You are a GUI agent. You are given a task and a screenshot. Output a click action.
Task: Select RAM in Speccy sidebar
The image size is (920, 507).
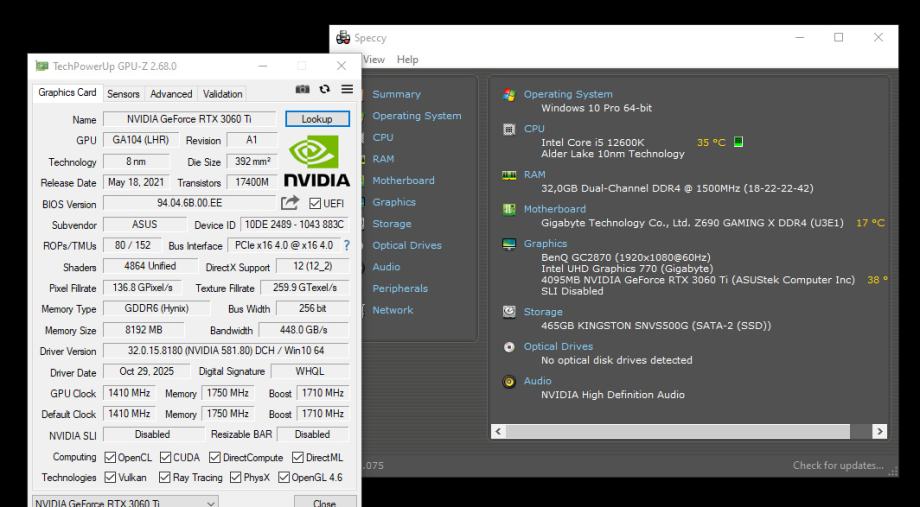tap(383, 159)
